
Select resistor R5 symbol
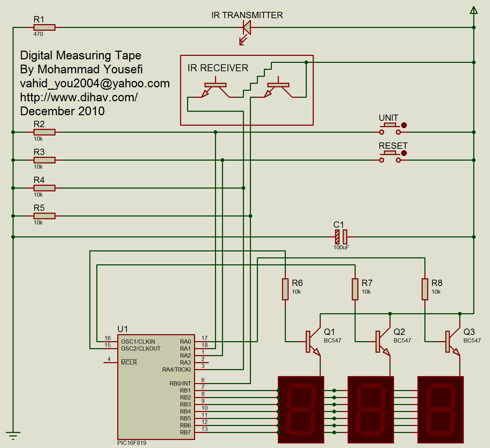coord(44,216)
